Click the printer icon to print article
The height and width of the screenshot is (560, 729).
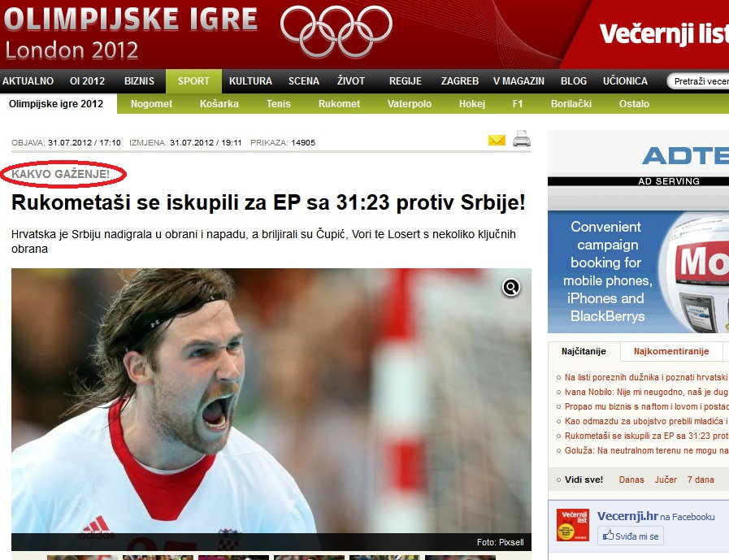522,139
